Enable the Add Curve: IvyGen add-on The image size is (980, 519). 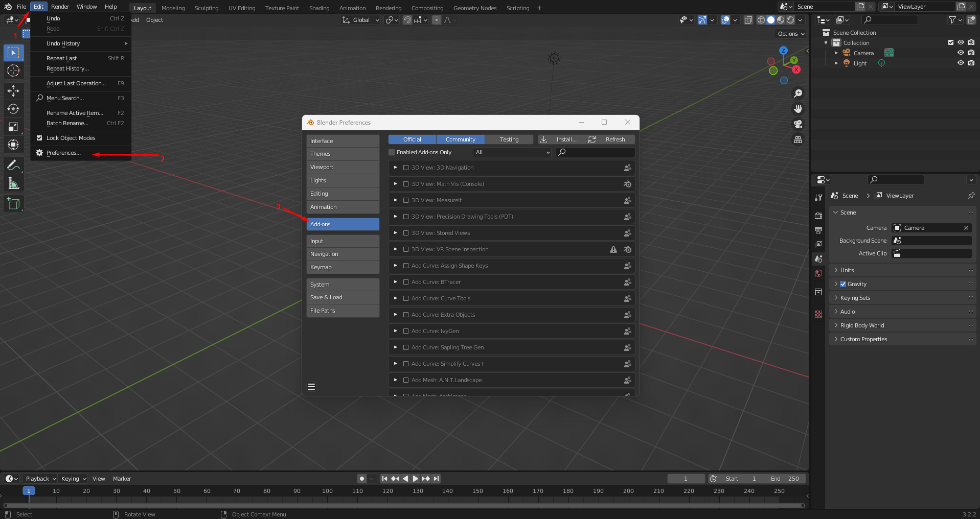406,331
